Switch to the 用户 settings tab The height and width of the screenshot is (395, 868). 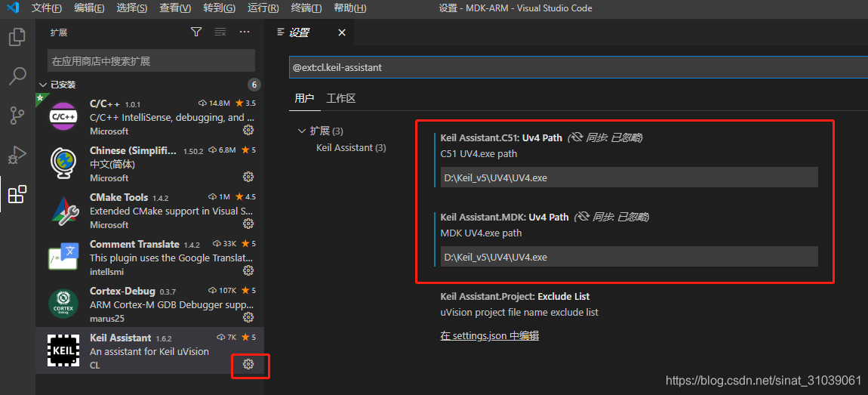click(304, 99)
